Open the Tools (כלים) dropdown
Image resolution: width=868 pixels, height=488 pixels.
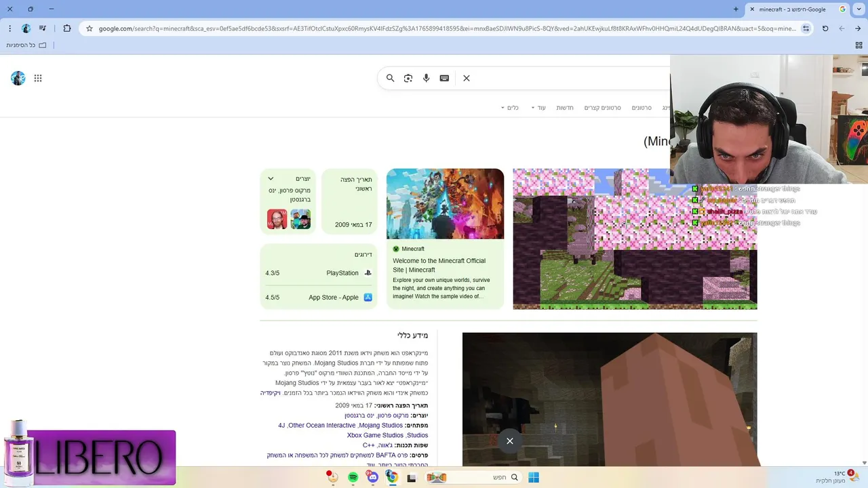[x=510, y=108]
